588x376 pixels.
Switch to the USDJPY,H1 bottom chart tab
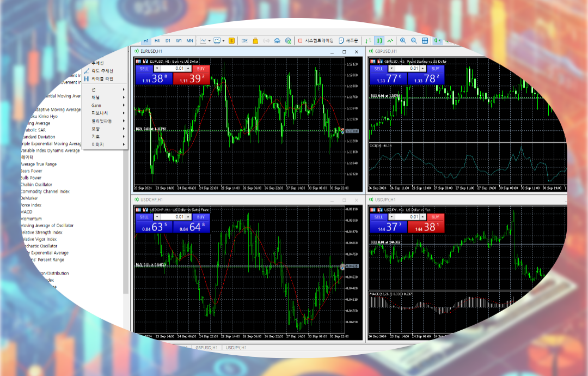coord(236,348)
